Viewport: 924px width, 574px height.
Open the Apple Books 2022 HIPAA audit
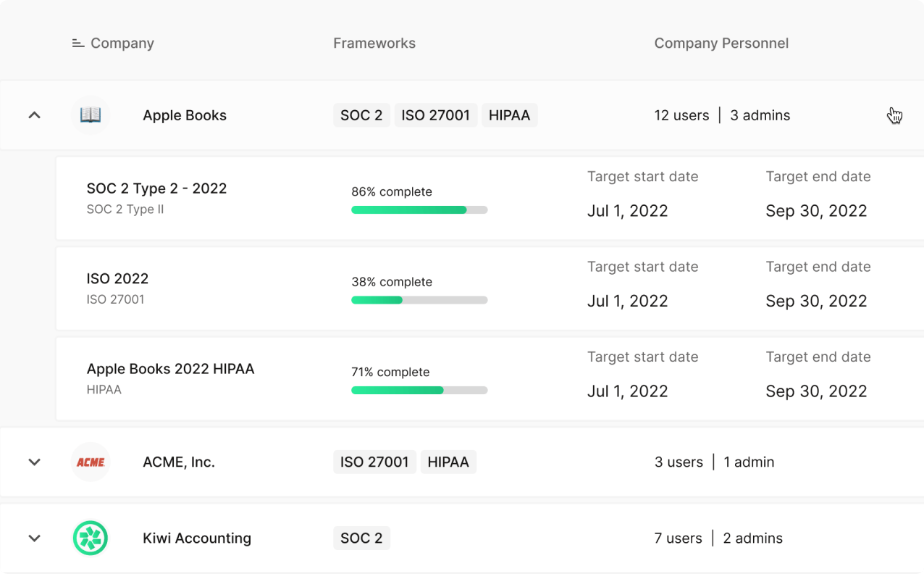point(170,369)
